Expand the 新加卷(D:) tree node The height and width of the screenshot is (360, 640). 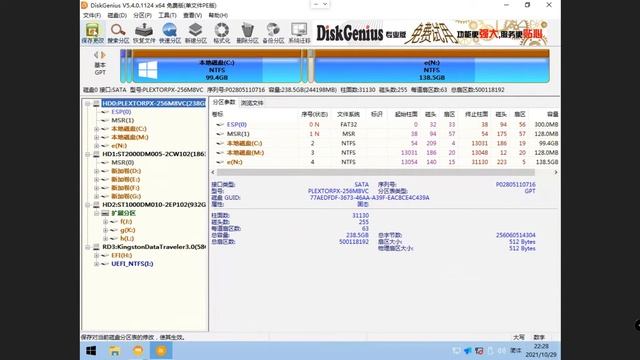tap(96, 171)
